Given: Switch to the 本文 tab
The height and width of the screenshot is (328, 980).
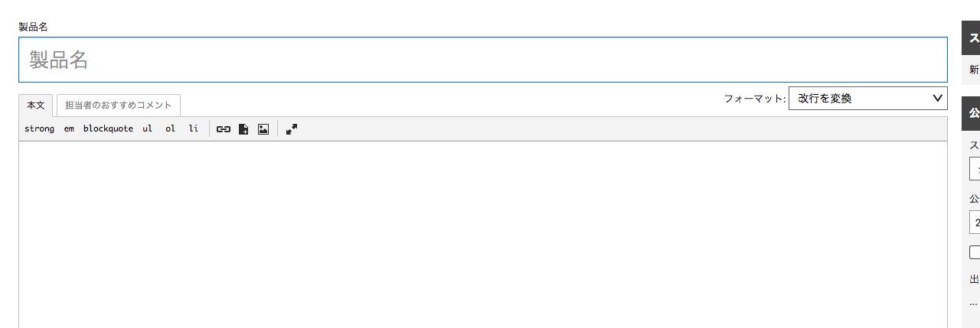Looking at the screenshot, I should 36,105.
